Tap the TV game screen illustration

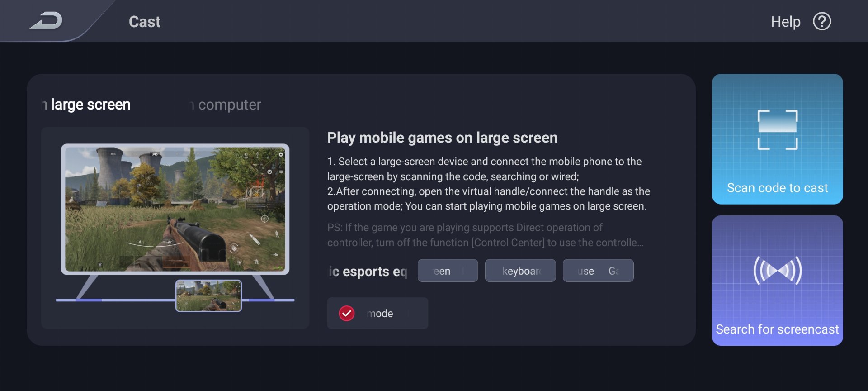175,209
